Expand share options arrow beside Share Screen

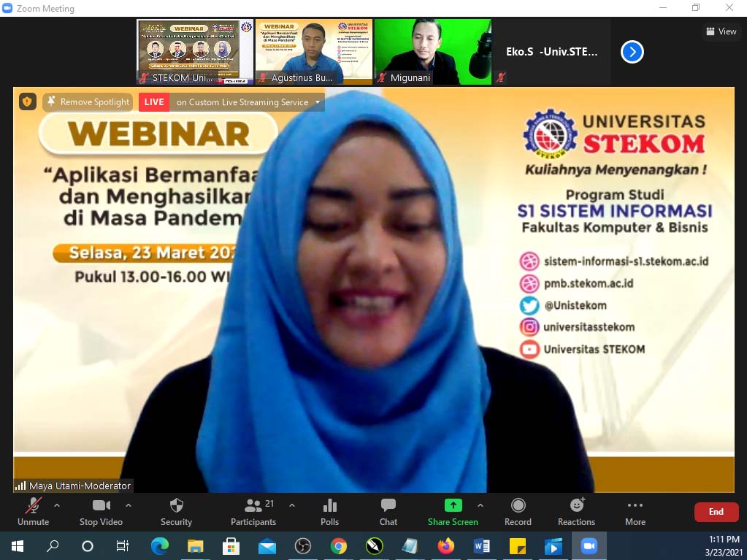[480, 505]
